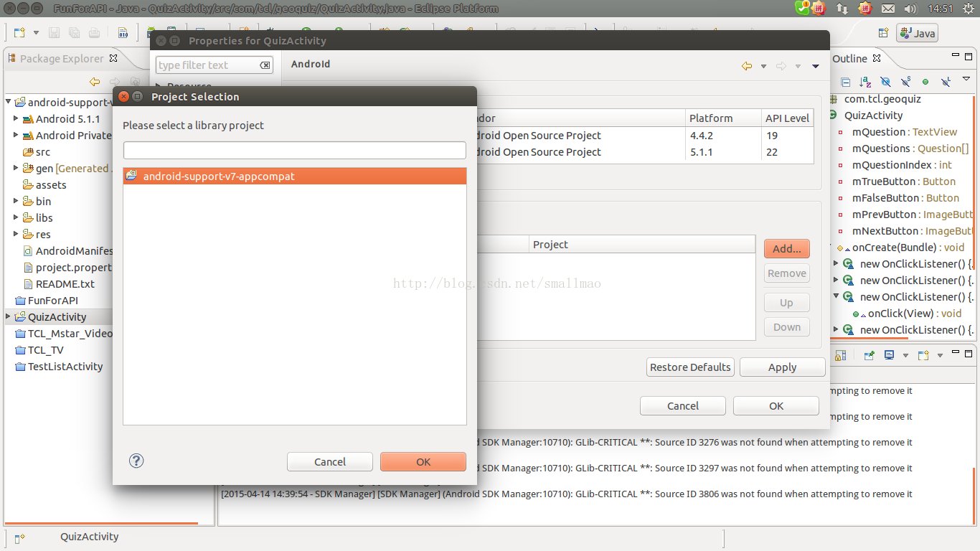980x551 pixels.
Task: Click the Platform 4.4.2 cell
Action: coord(723,136)
